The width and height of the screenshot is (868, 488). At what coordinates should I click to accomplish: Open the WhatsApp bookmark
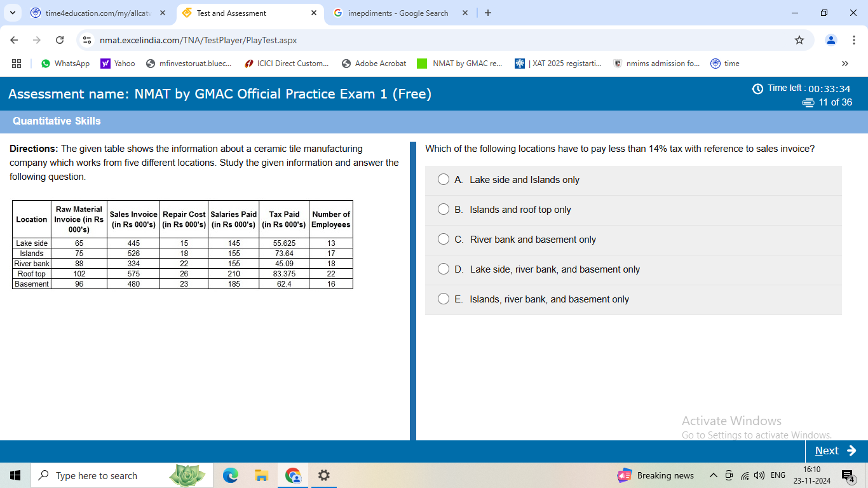pyautogui.click(x=65, y=64)
